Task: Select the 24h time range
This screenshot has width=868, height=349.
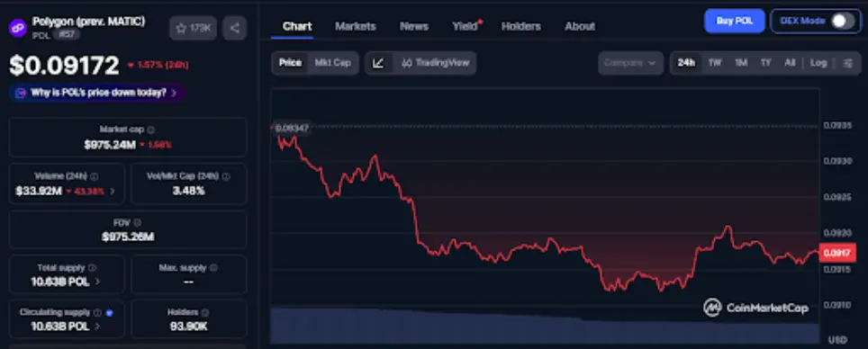Action: coord(686,63)
